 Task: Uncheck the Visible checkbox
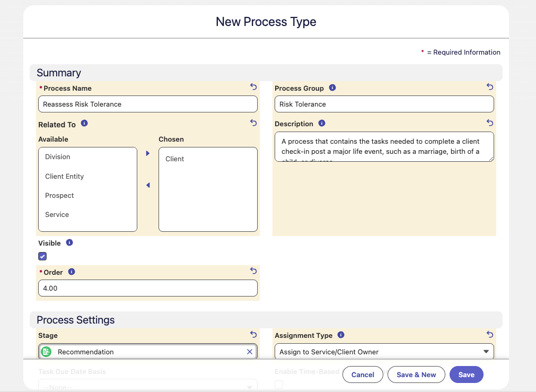tap(42, 256)
